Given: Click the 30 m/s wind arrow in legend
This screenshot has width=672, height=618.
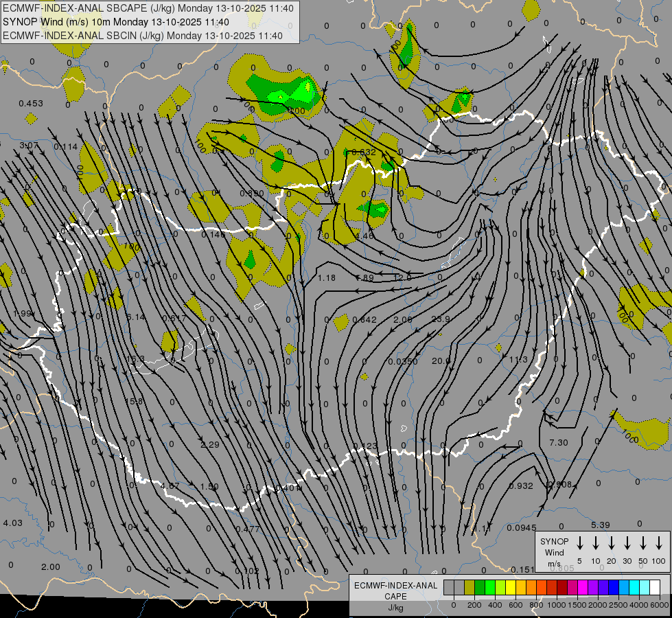Looking at the screenshot, I should click(627, 543).
